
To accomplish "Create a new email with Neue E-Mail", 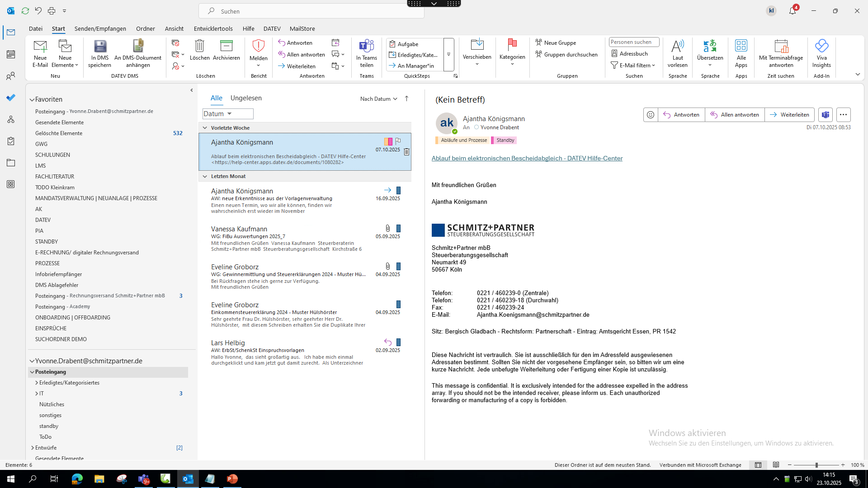I will (x=40, y=54).
